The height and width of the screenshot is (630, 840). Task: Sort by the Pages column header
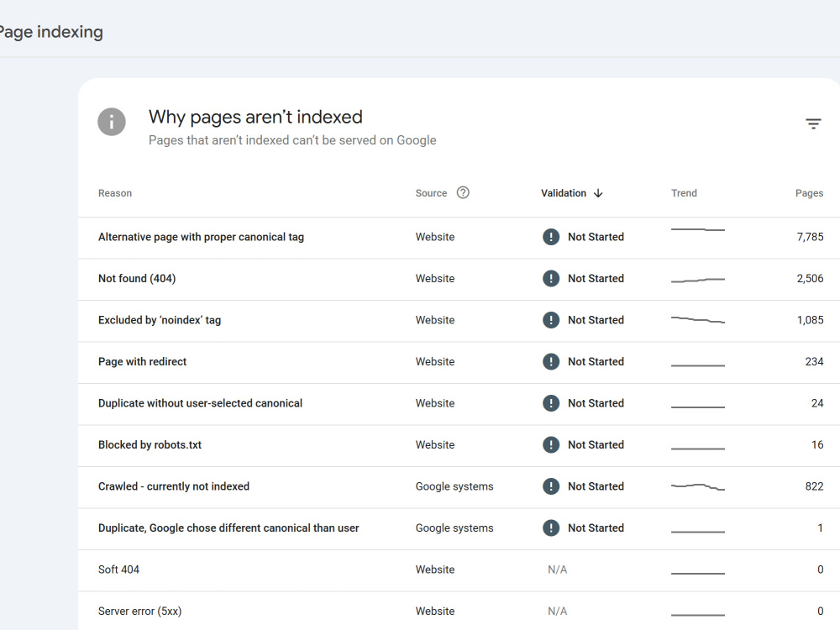pos(809,193)
